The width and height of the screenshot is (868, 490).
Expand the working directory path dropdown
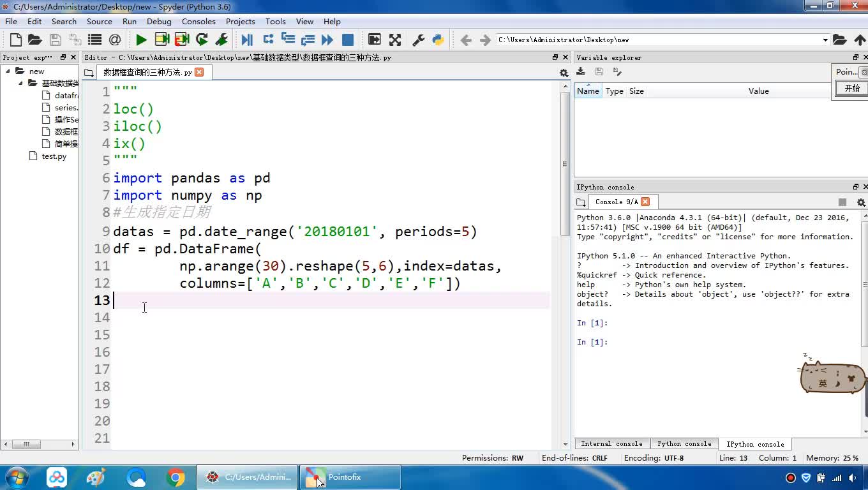825,40
